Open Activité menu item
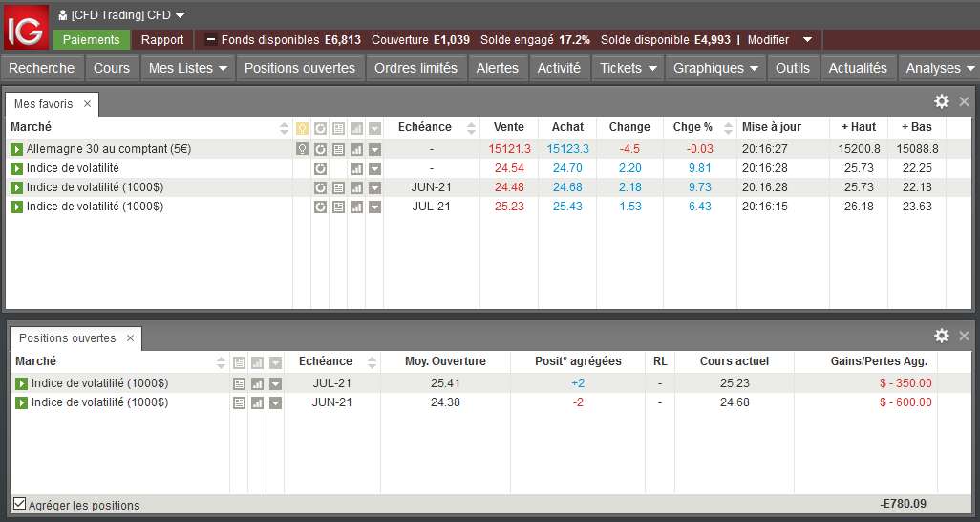The height and width of the screenshot is (522, 980). [560, 68]
